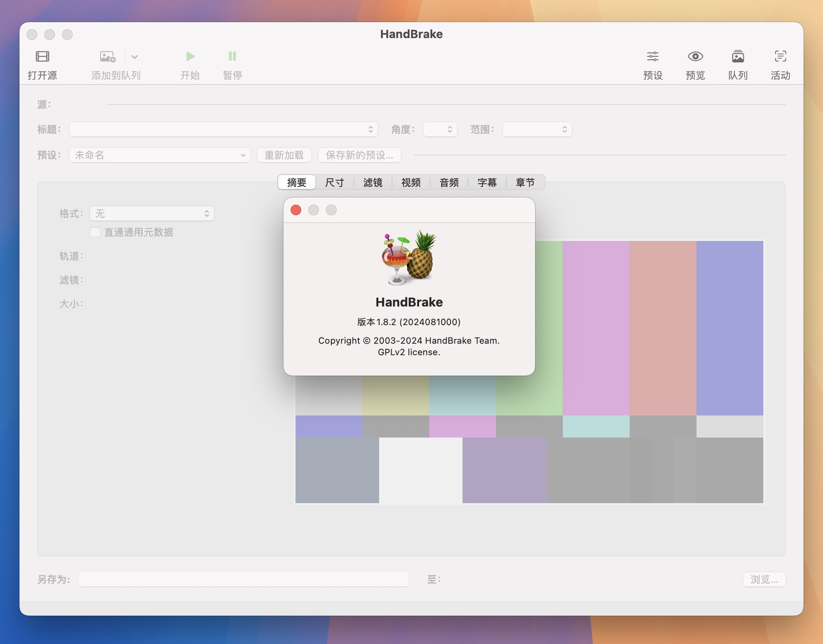Click the 轨道 tracks label

[x=71, y=256]
